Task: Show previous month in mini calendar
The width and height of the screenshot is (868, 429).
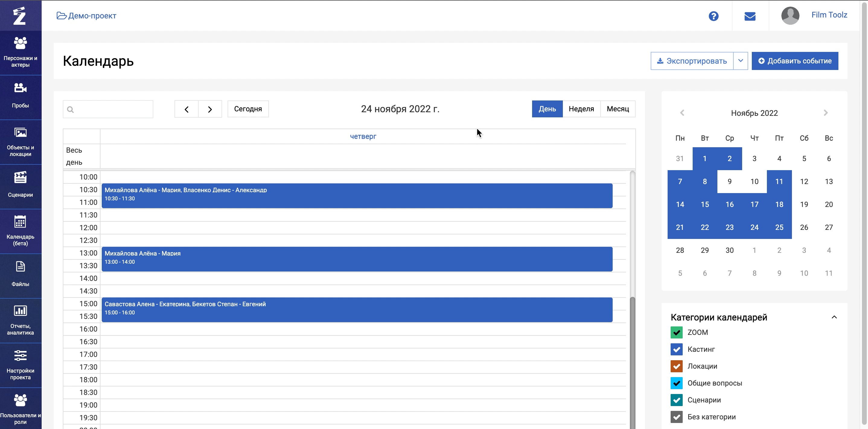Action: [x=682, y=113]
